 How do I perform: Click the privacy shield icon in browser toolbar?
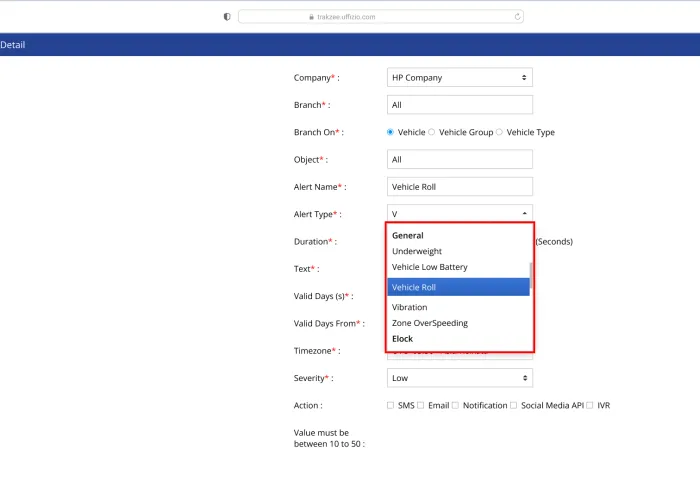click(227, 17)
